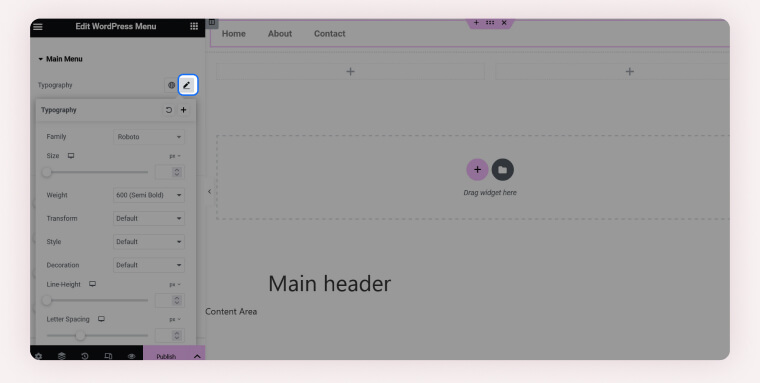Expand the Publish save options arrow
This screenshot has height=383, width=760.
pyautogui.click(x=197, y=356)
